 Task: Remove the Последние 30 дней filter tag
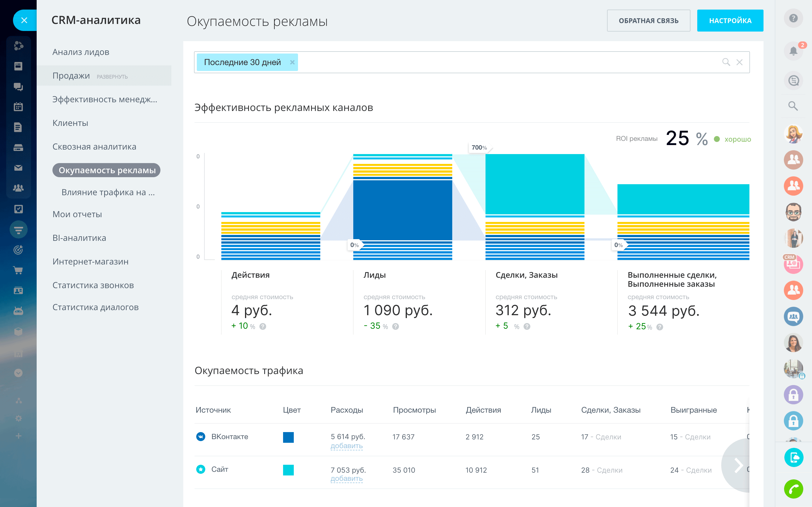[x=292, y=62]
